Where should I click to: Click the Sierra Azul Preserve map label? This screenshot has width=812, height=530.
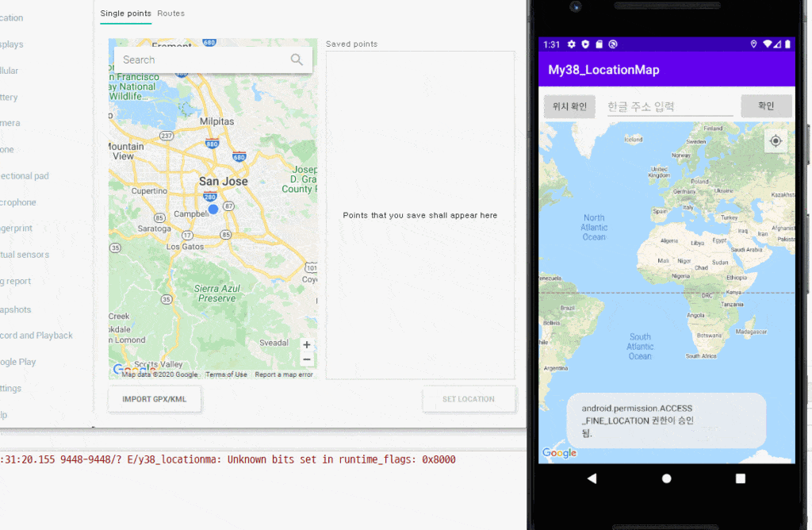(217, 294)
